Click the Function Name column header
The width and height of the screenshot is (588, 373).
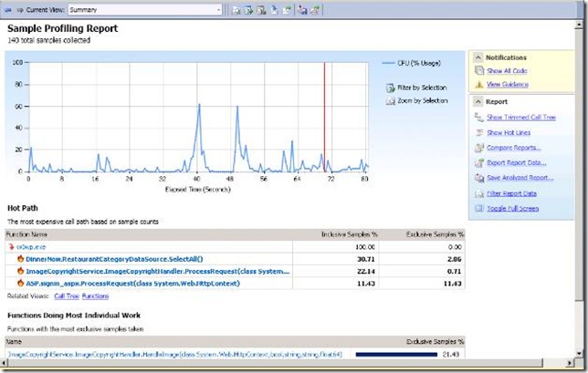point(149,234)
